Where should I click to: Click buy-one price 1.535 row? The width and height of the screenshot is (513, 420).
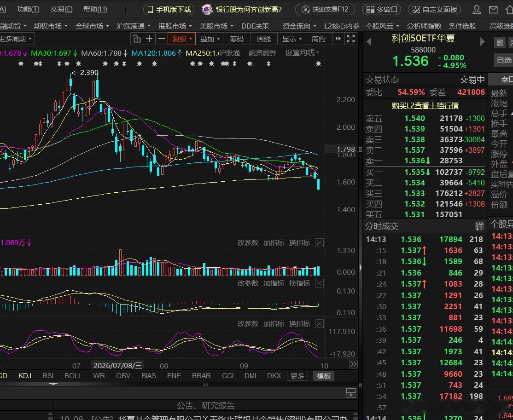tap(425, 172)
